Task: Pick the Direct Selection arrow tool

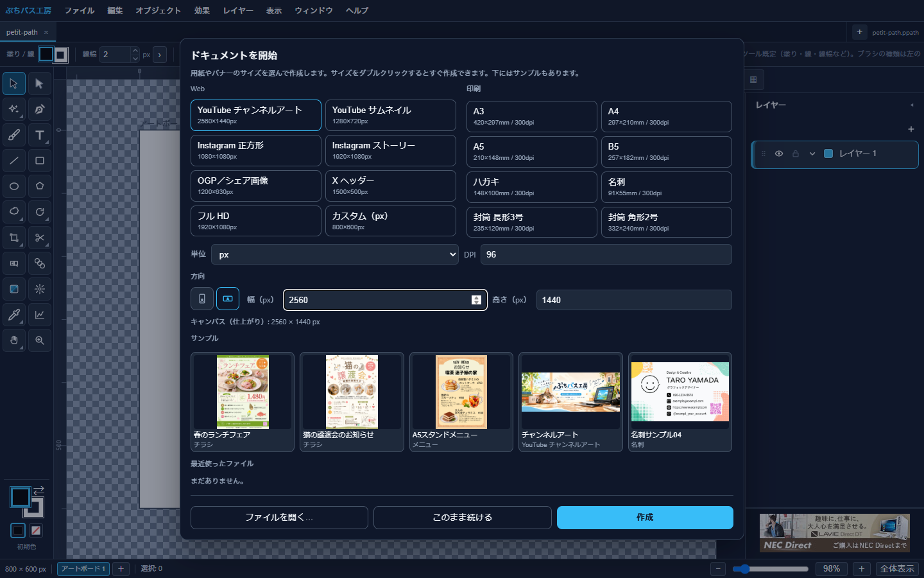Action: [x=40, y=83]
